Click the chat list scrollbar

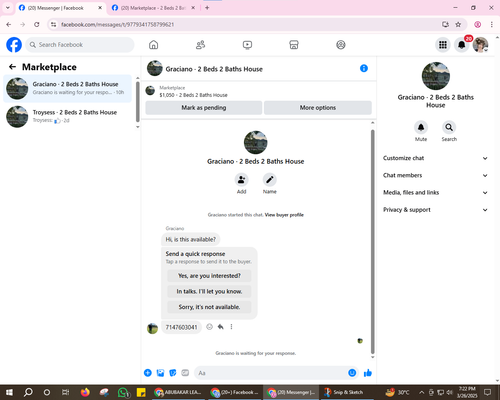click(x=138, y=102)
